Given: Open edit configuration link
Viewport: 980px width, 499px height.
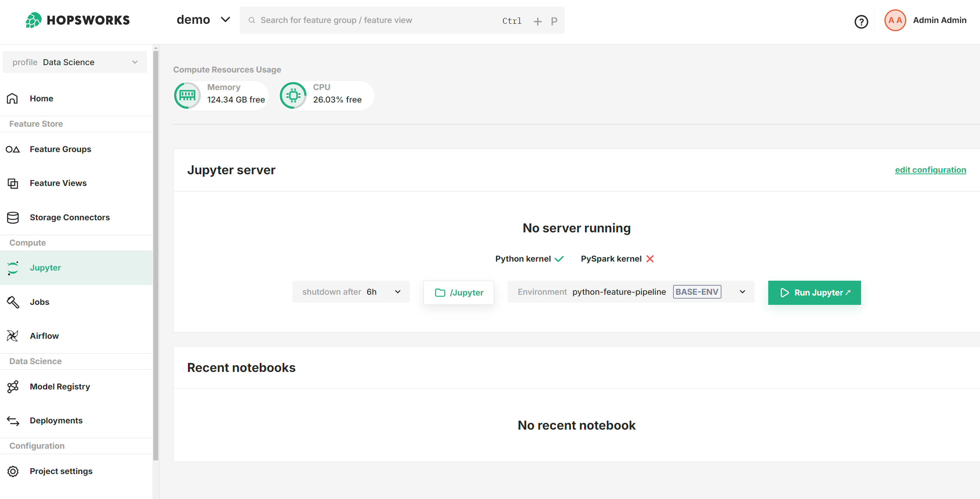Looking at the screenshot, I should pyautogui.click(x=930, y=170).
